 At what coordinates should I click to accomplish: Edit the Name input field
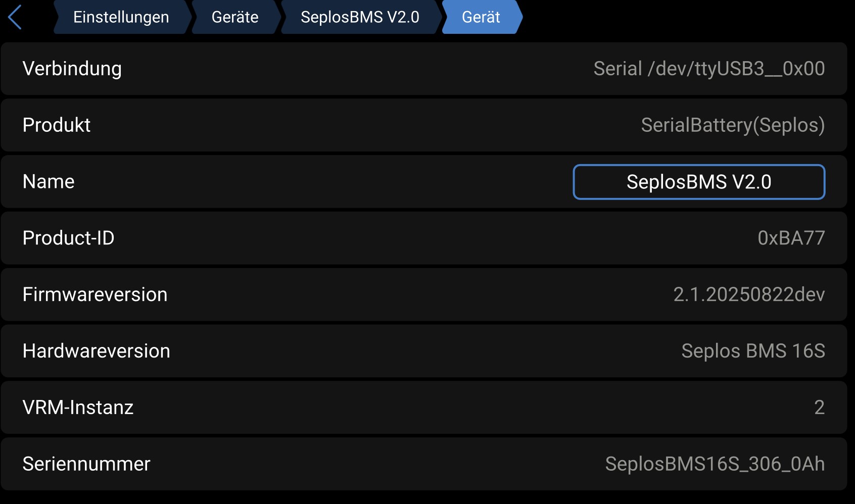(x=699, y=182)
